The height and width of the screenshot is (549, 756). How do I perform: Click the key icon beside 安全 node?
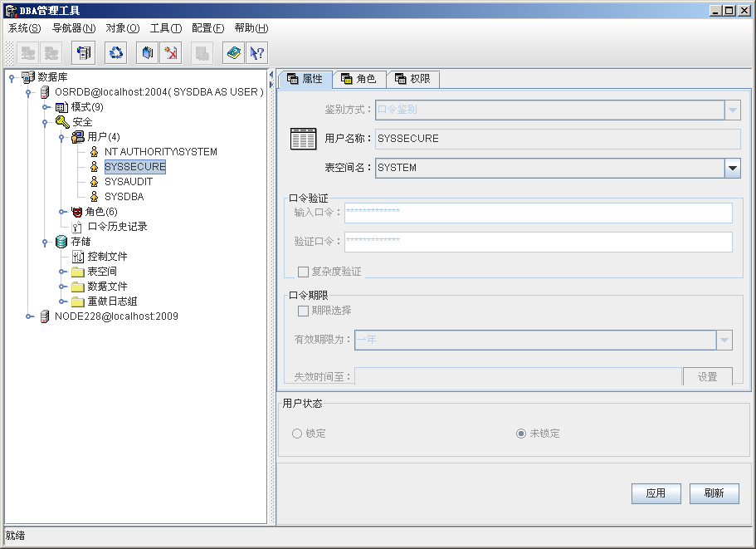[62, 122]
